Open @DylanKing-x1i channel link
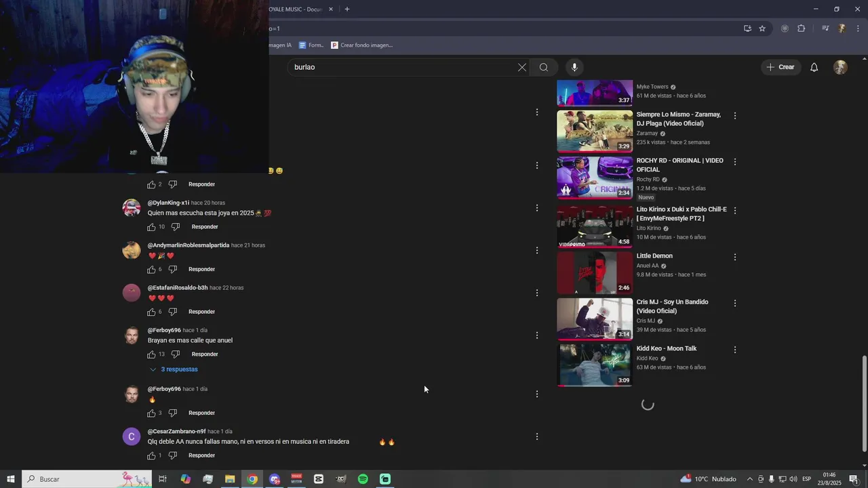The width and height of the screenshot is (868, 488). 168,203
